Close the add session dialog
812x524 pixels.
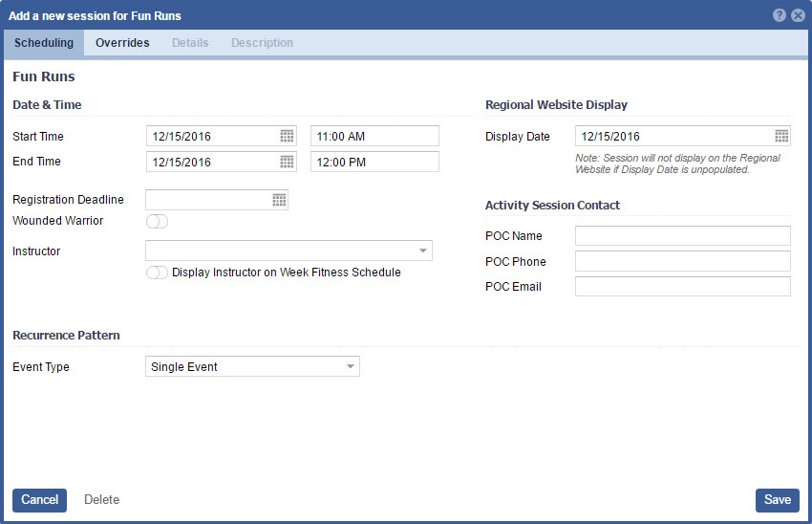(x=798, y=15)
